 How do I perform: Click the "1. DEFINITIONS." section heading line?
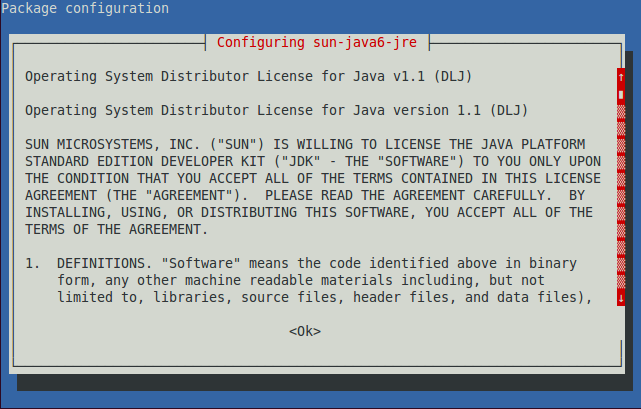point(301,263)
